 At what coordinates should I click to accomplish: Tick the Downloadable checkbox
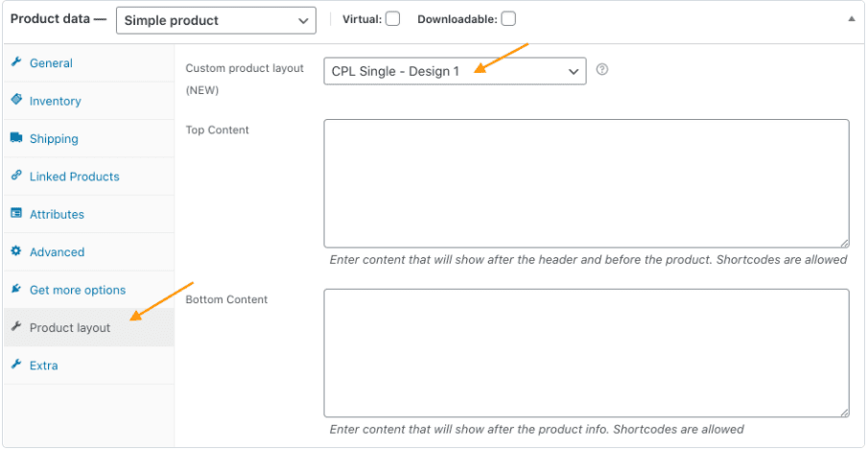(x=508, y=19)
